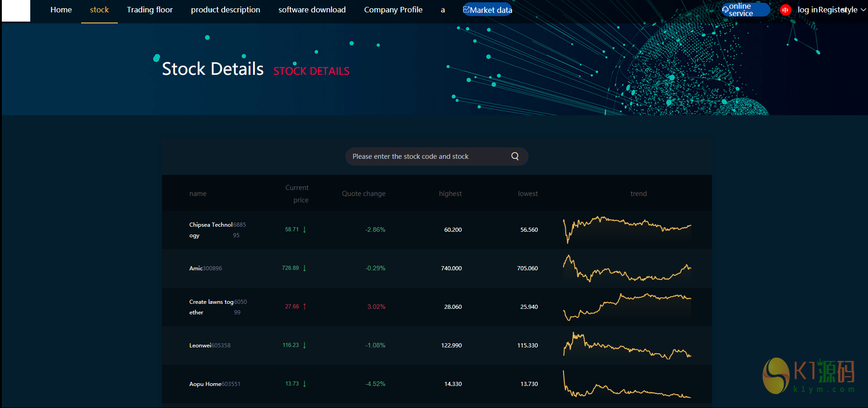Click the 'a' navigation item
The height and width of the screenshot is (408, 868).
[443, 10]
